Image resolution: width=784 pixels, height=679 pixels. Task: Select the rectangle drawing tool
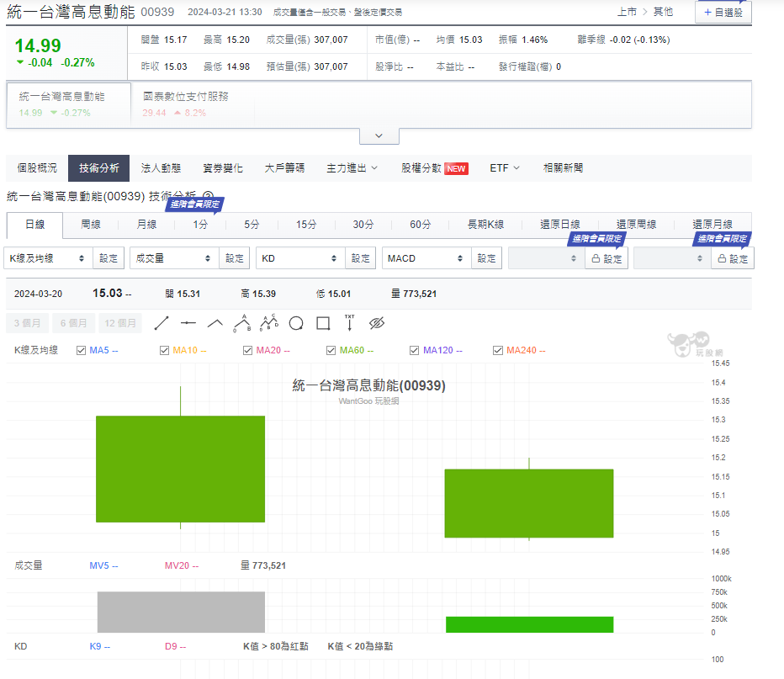pos(323,323)
